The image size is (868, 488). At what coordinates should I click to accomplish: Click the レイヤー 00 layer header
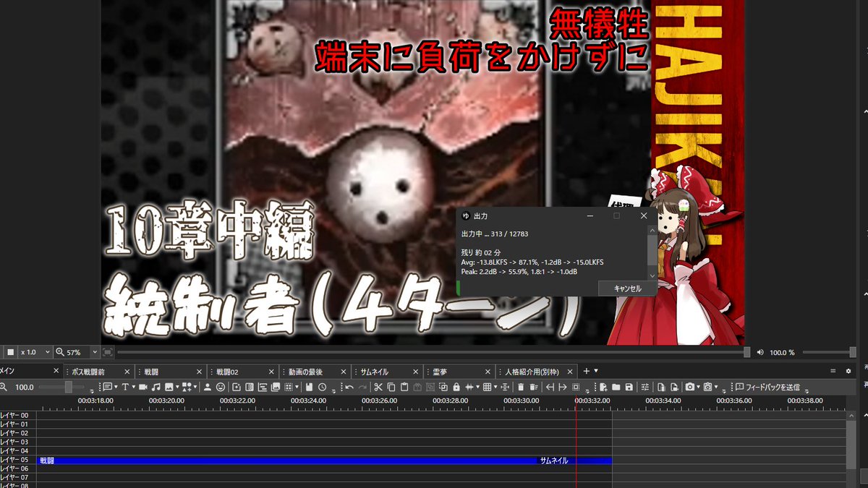[14, 415]
